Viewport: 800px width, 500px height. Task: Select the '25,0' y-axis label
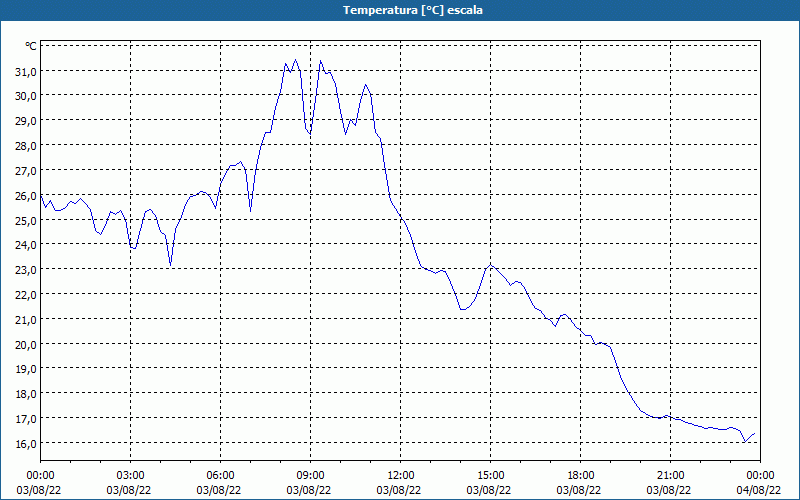click(26, 220)
